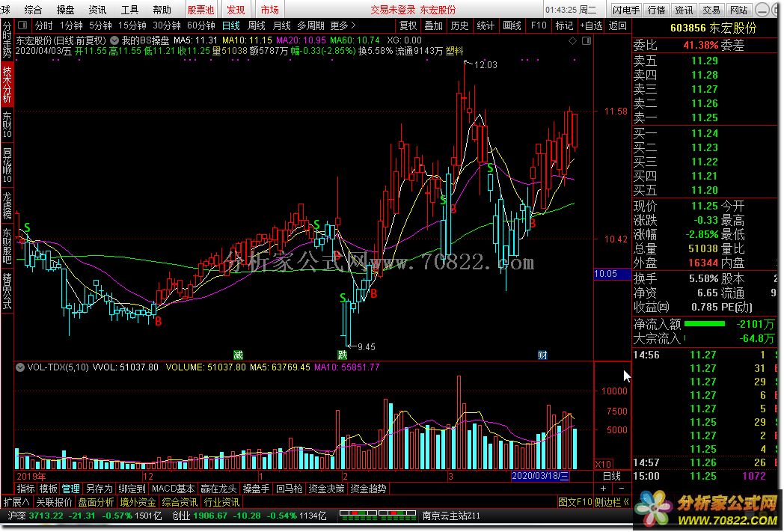Open the 综合 menu
The height and width of the screenshot is (532, 784).
[x=34, y=10]
